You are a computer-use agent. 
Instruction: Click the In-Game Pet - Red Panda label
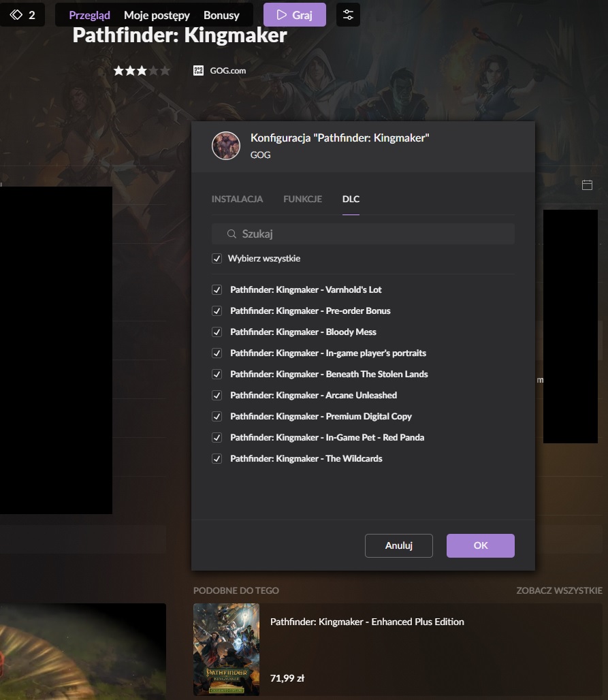[327, 437]
